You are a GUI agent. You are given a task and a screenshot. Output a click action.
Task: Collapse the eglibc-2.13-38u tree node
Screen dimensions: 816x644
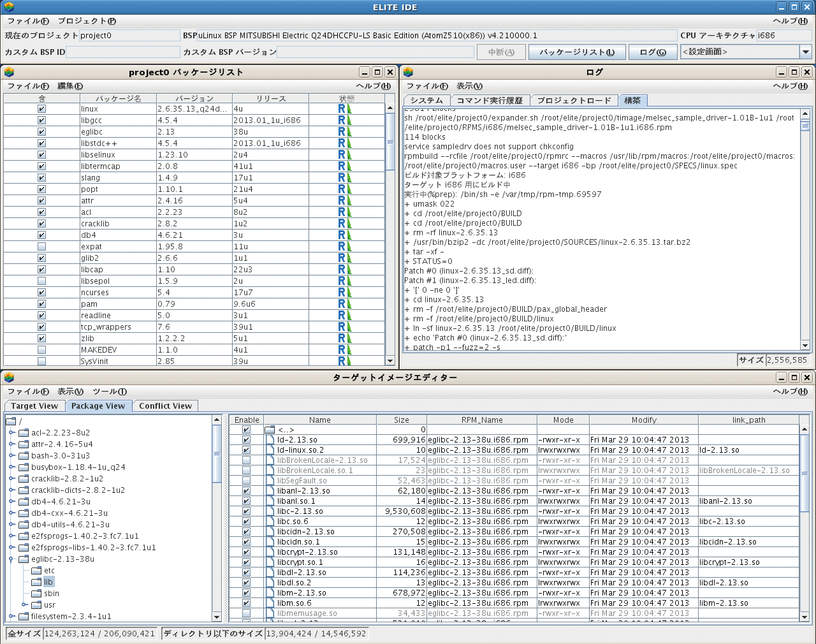coord(11,559)
